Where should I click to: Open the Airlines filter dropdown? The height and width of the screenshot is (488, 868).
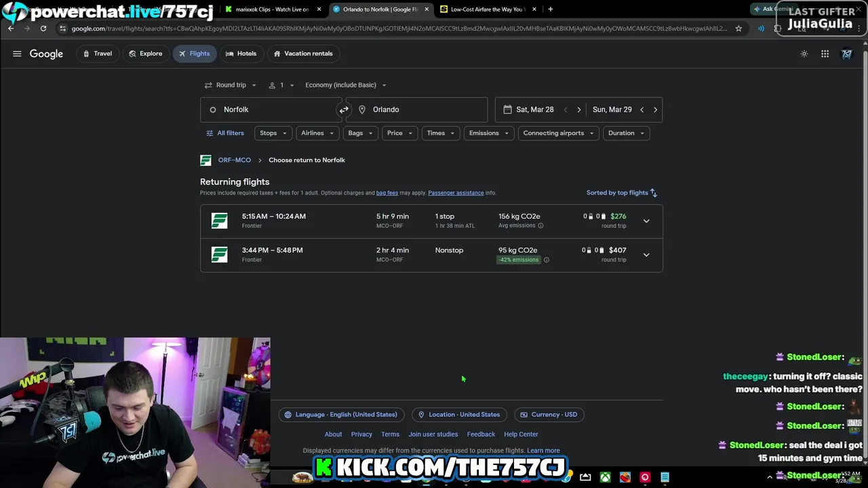(318, 133)
